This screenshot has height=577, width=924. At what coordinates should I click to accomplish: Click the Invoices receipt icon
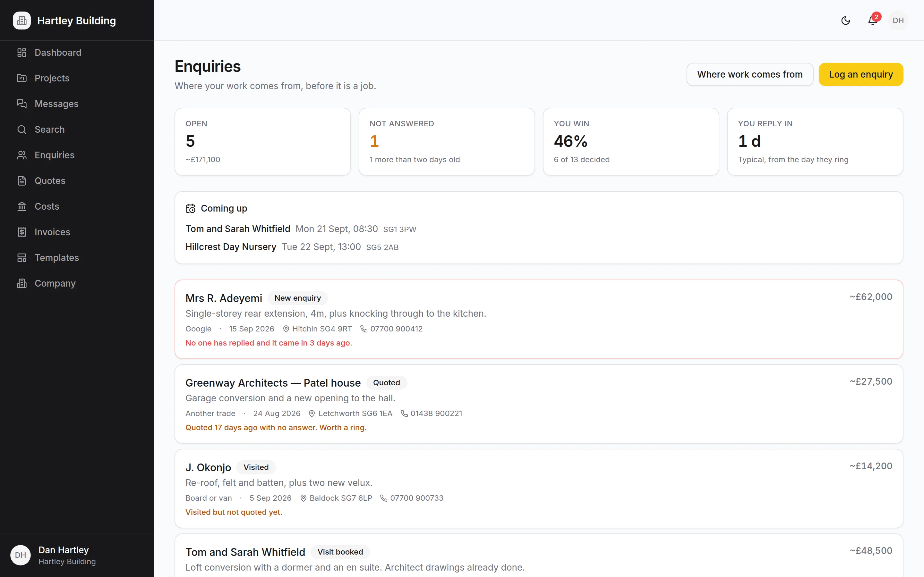(22, 232)
